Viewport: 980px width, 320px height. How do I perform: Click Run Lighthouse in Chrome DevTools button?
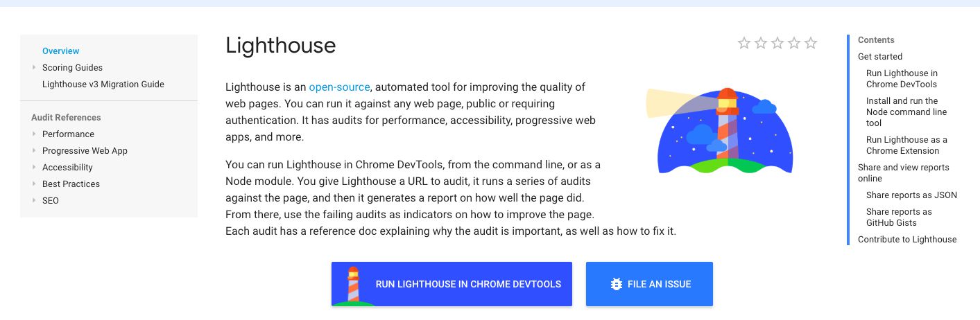click(x=452, y=284)
